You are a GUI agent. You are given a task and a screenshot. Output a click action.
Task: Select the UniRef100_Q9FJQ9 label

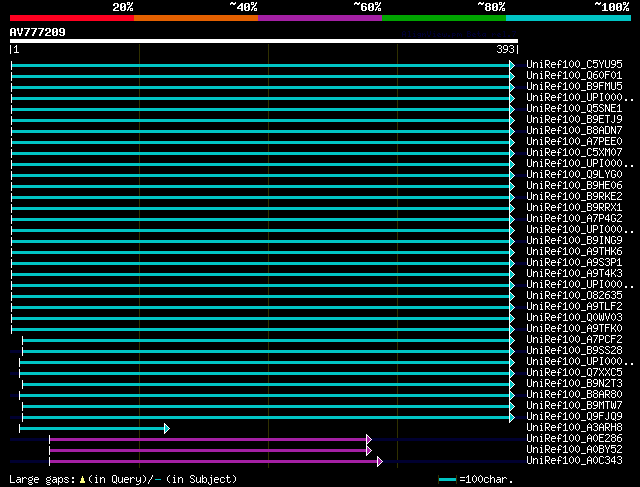pos(574,417)
